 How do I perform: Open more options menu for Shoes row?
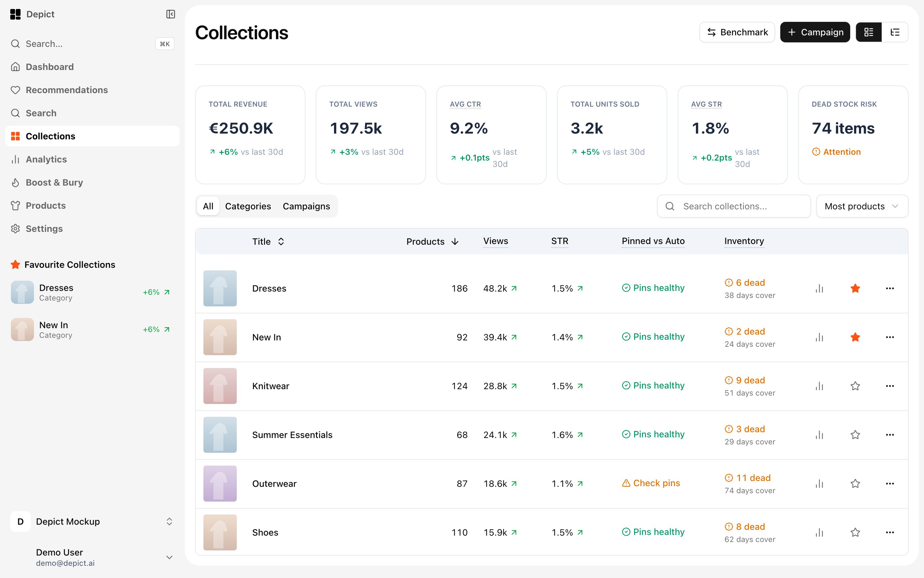pos(890,532)
